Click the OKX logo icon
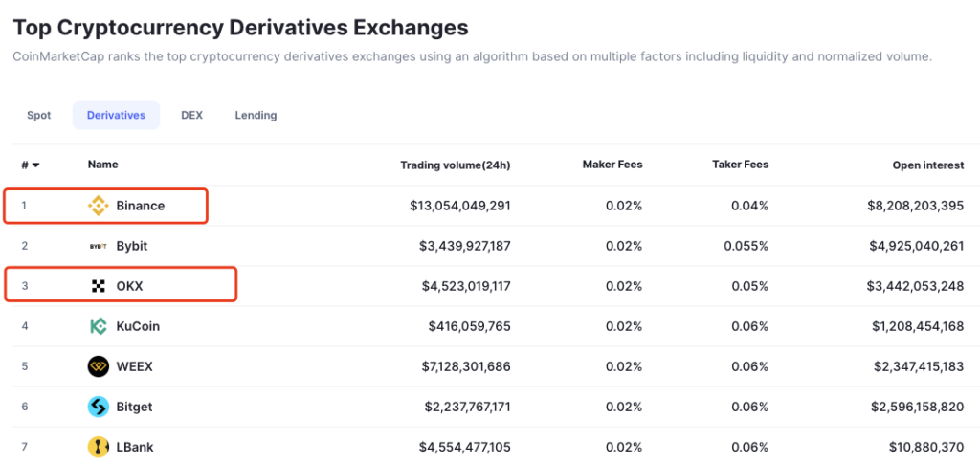Screen dimensions: 980x463 click(x=99, y=286)
